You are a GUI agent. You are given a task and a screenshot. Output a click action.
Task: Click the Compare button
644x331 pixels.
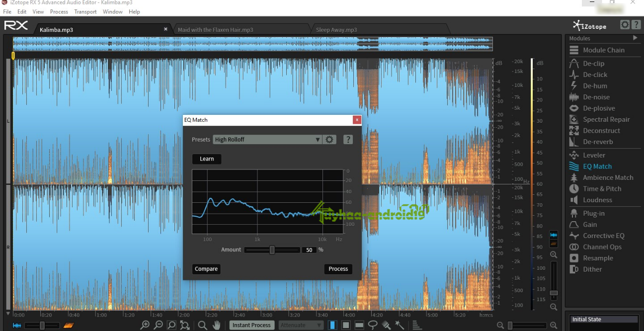[x=206, y=269]
